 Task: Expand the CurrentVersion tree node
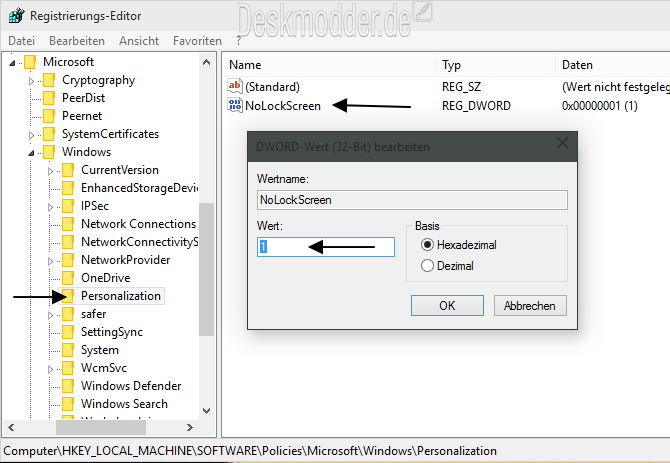(50, 171)
